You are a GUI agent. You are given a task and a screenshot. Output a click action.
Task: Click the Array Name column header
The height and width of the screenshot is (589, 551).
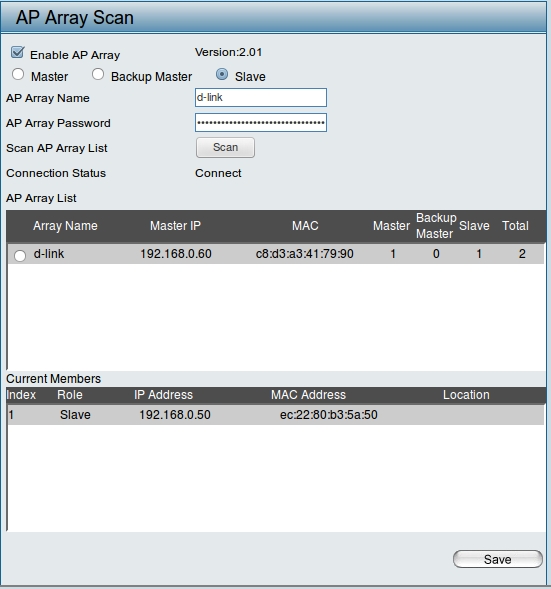[65, 226]
